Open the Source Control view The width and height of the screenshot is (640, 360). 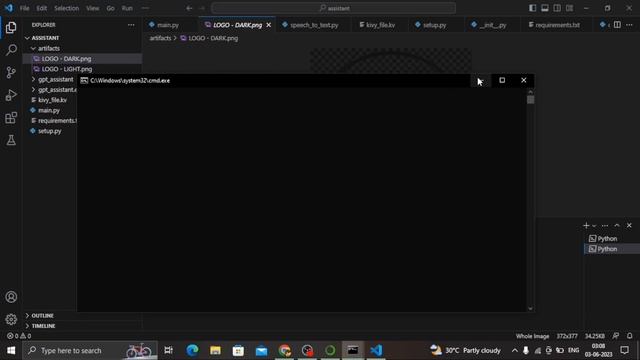point(11,73)
